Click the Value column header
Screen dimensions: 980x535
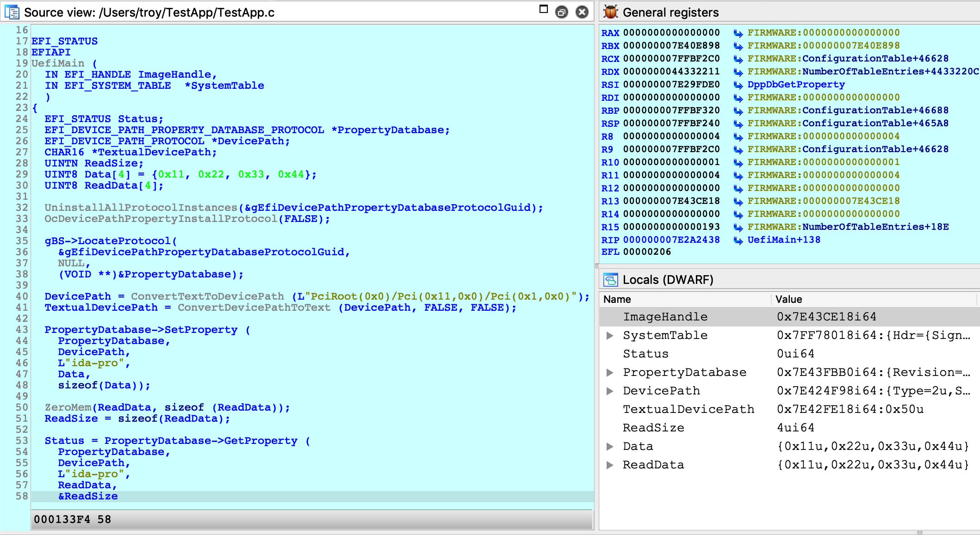(788, 299)
